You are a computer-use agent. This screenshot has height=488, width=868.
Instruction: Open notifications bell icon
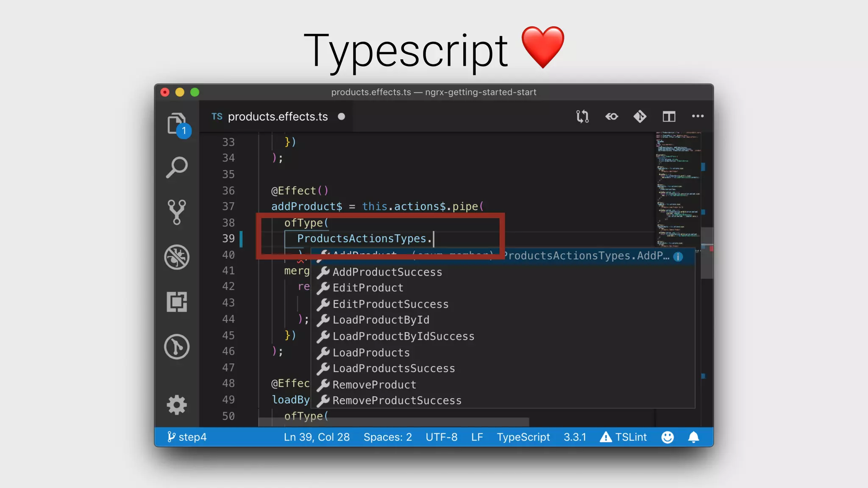693,437
